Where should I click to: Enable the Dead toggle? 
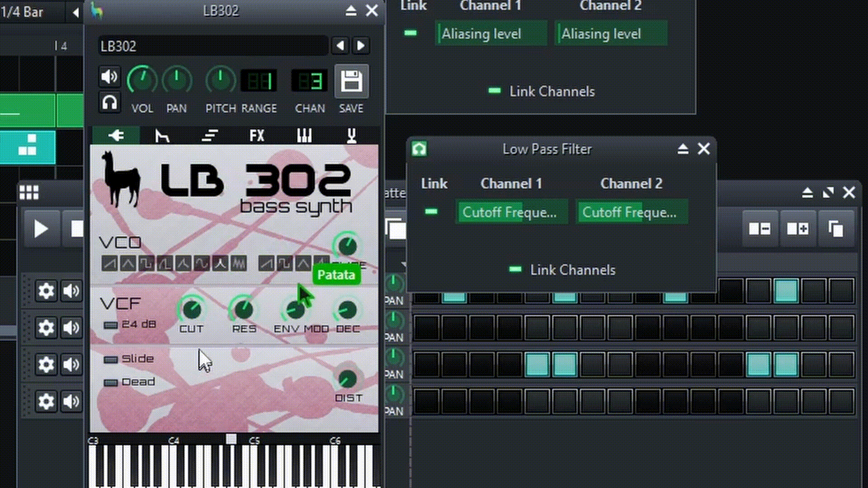[110, 383]
